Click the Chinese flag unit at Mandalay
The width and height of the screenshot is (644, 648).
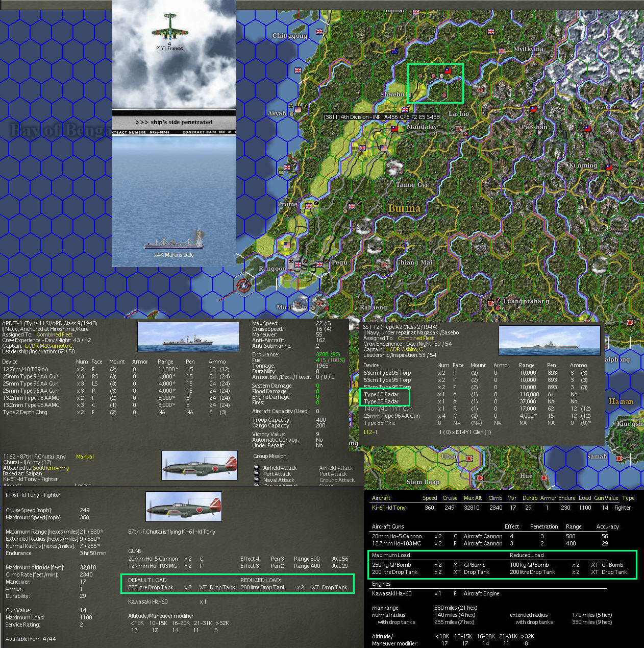(394, 129)
